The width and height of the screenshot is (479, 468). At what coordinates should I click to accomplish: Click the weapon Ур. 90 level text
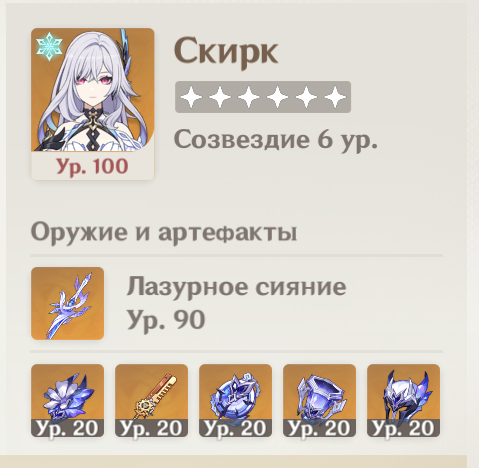(166, 320)
